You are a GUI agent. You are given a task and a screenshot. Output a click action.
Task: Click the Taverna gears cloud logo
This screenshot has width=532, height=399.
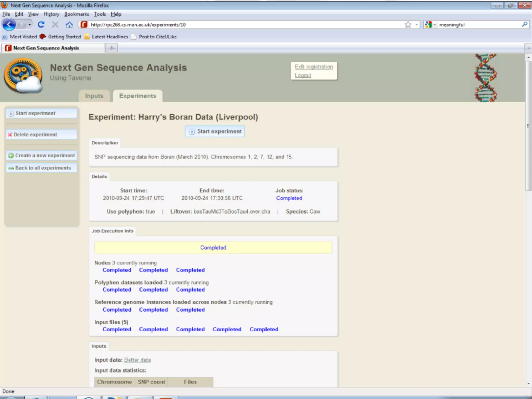23,76
